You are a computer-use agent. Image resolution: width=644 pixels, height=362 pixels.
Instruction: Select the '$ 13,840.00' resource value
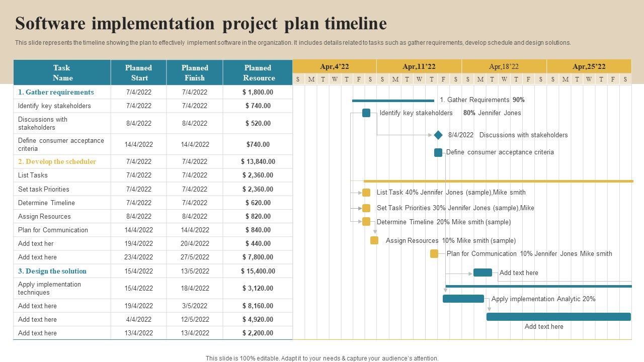click(x=258, y=161)
